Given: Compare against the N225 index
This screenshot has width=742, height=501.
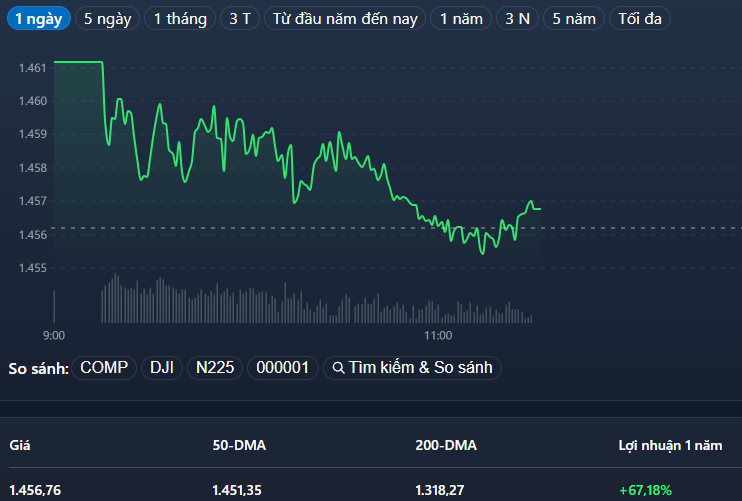Looking at the screenshot, I should click(x=214, y=368).
